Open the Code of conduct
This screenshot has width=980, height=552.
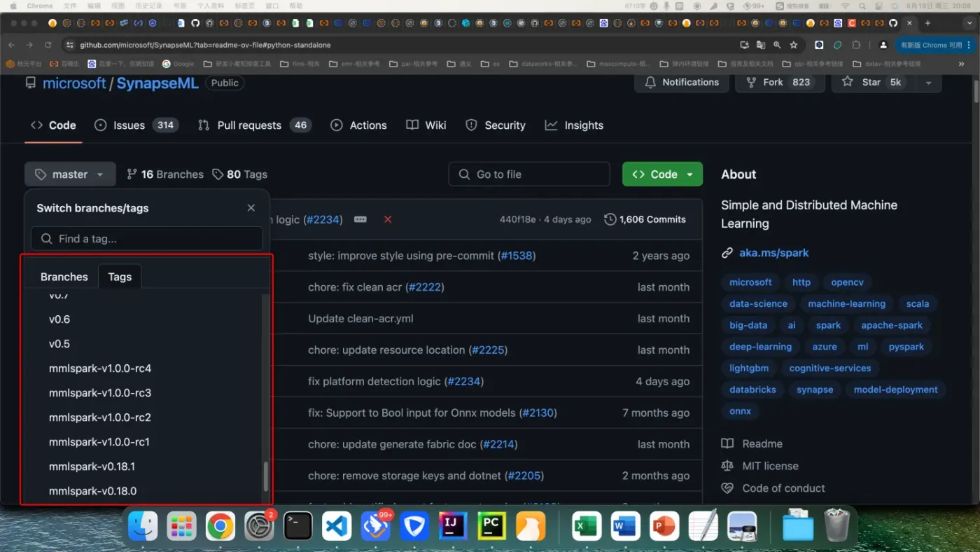(x=773, y=488)
